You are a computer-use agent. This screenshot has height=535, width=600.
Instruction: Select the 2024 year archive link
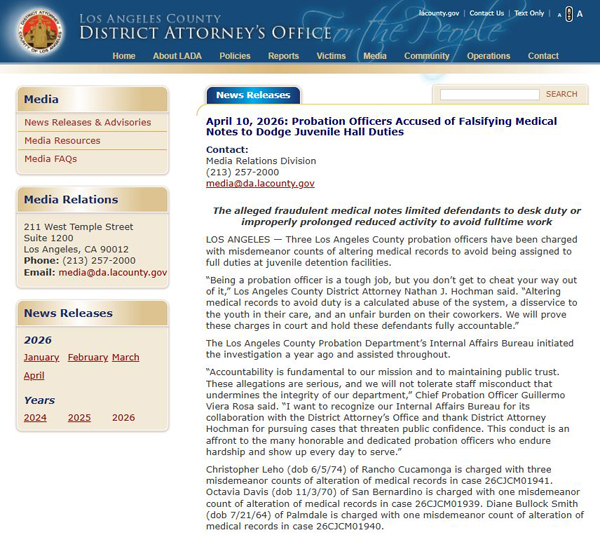pyautogui.click(x=35, y=417)
